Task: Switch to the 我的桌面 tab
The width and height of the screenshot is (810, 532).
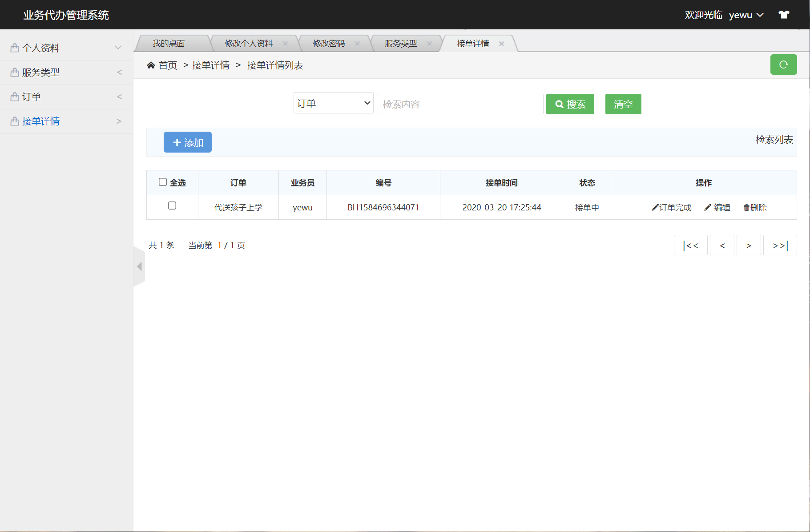Action: 169,43
